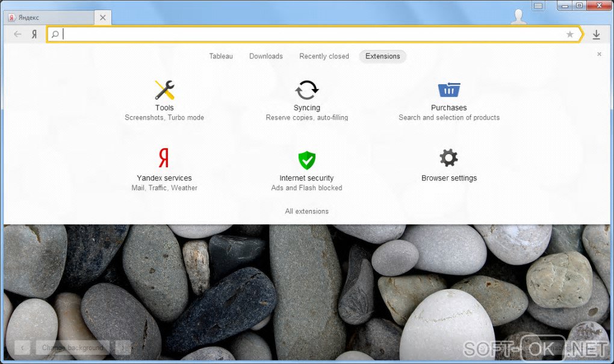
Task: Click "Ads and Flash blocked" text
Action: tap(306, 188)
